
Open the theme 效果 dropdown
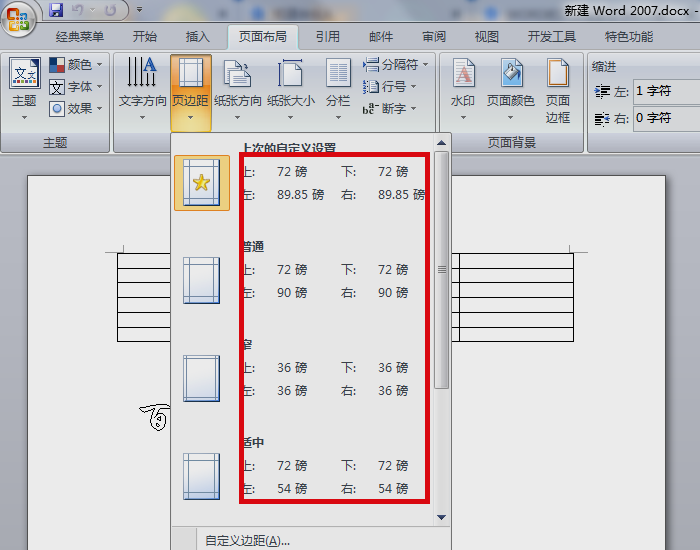[x=75, y=108]
